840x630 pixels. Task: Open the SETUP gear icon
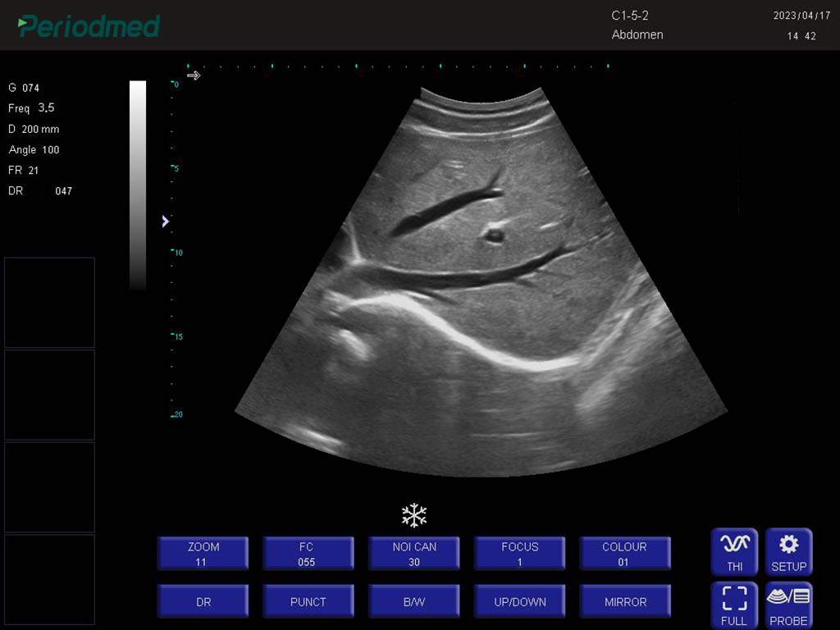(x=788, y=552)
